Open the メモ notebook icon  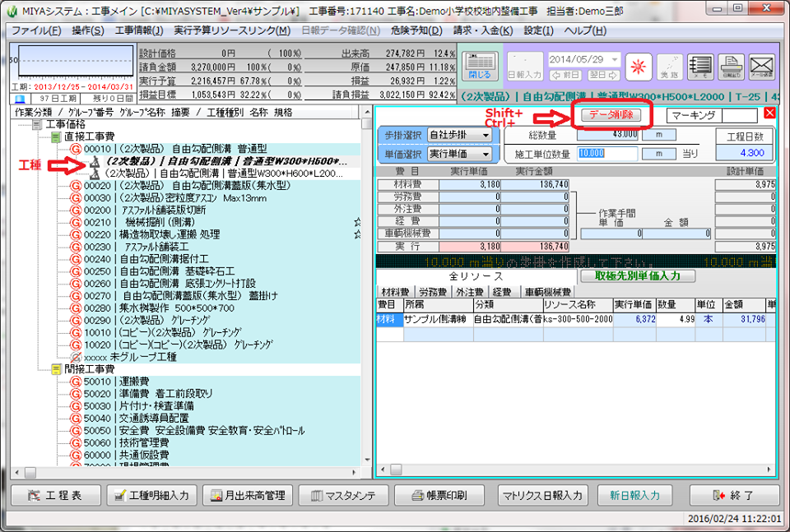coord(699,67)
